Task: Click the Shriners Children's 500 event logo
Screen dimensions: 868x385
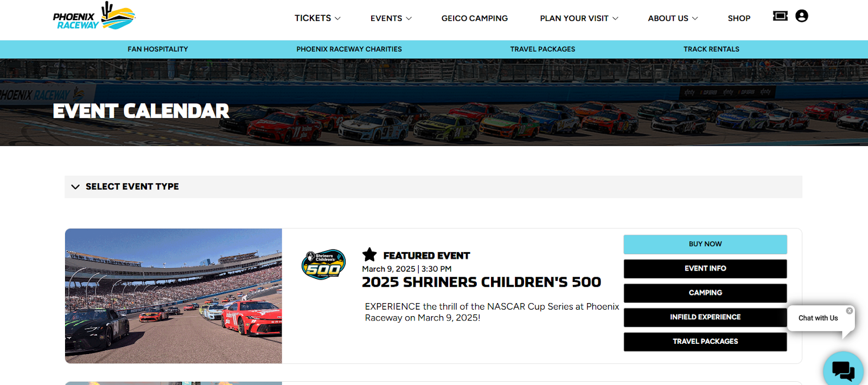Action: tap(323, 264)
